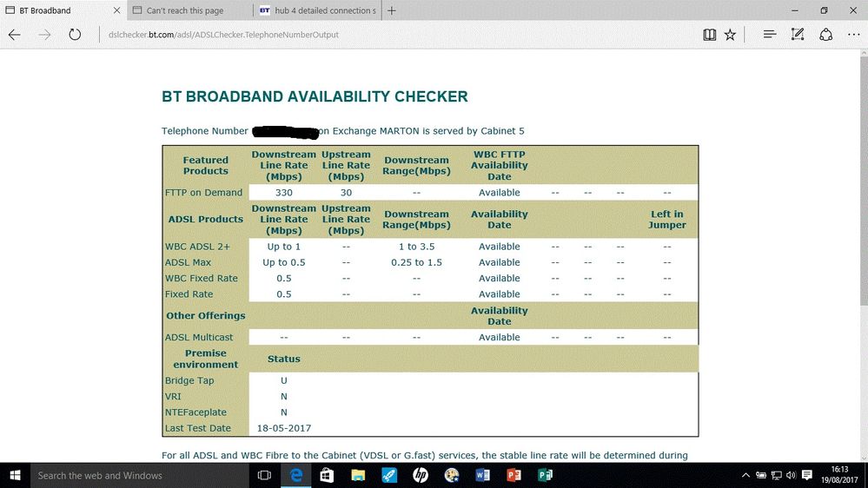The width and height of the screenshot is (868, 488).
Task: Open a new browser tab
Action: tap(391, 10)
